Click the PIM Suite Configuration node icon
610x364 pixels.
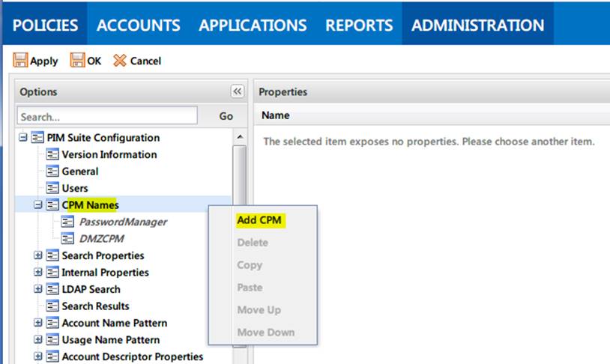(x=37, y=137)
